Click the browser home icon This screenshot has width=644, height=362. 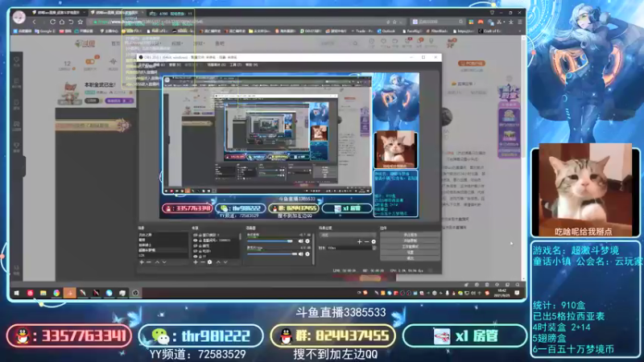click(x=62, y=22)
